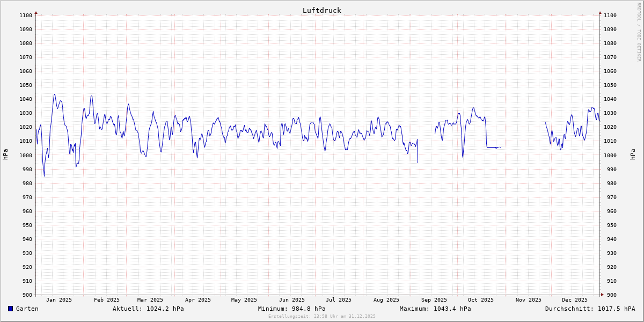Select the Luftdruck chart title
644x322 pixels.
[x=321, y=10]
